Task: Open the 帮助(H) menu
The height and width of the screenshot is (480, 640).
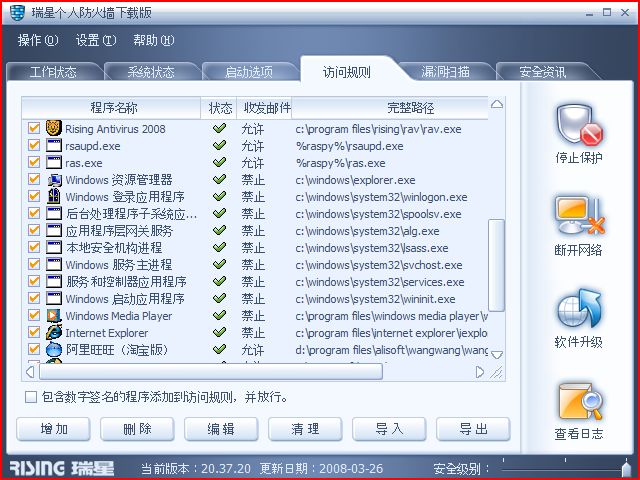Action: coord(153,40)
